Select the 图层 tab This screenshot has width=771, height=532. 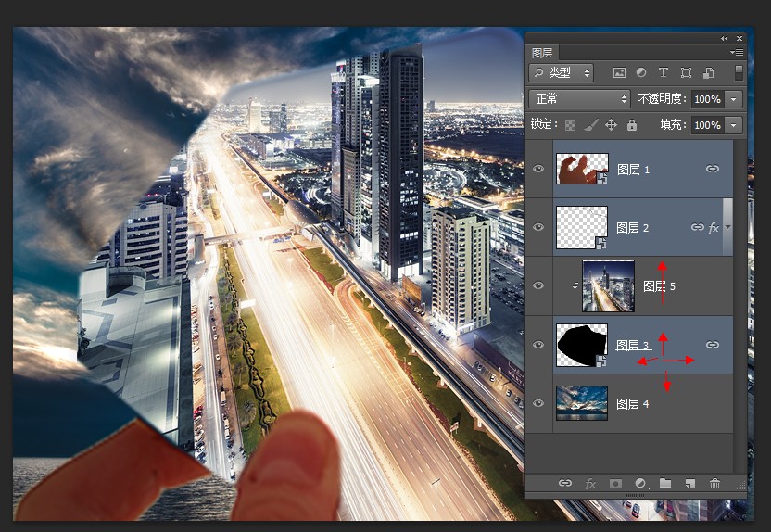pos(542,53)
